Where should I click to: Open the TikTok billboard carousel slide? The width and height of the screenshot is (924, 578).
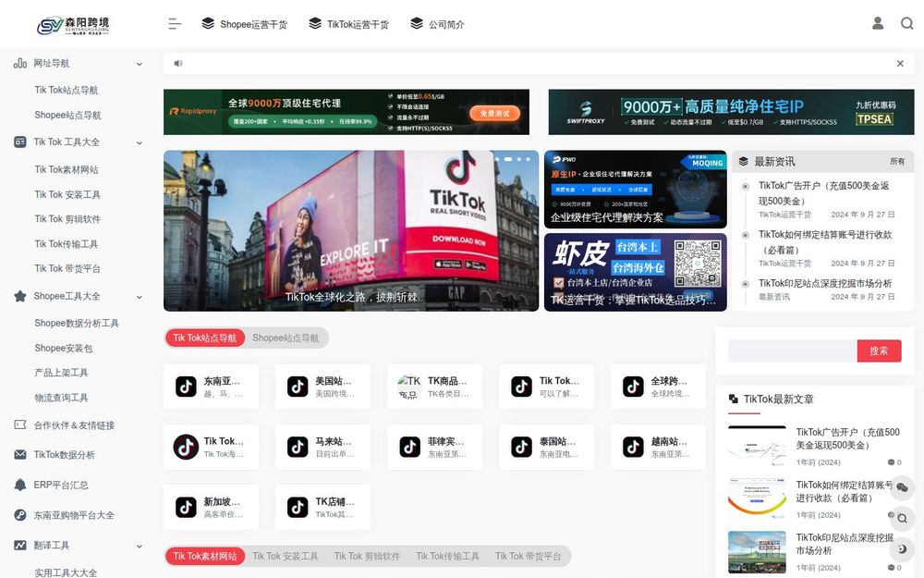pyautogui.click(x=351, y=230)
